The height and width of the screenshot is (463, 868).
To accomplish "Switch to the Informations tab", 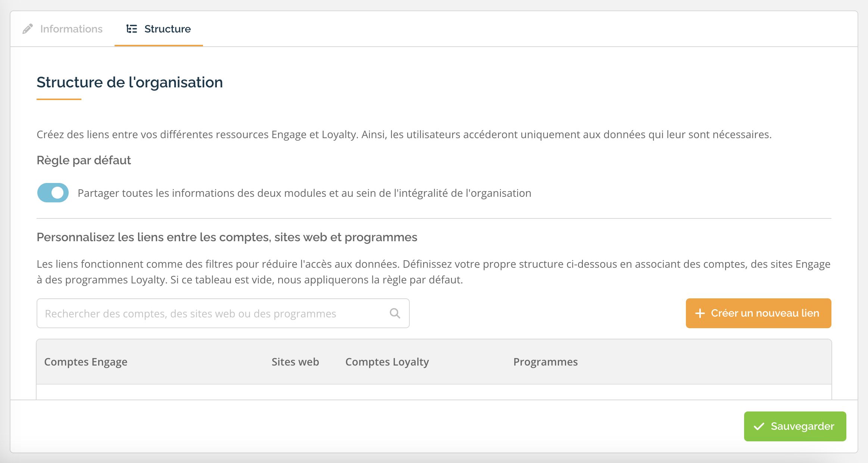I will coord(71,29).
